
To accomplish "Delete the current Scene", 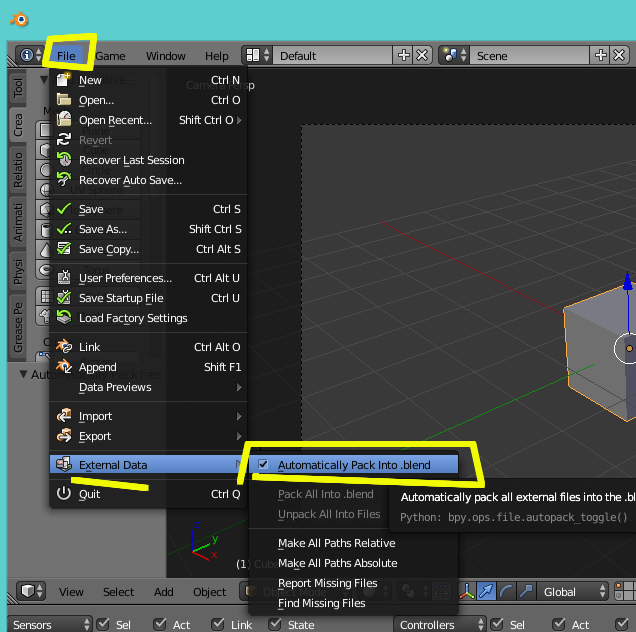I will [619, 55].
